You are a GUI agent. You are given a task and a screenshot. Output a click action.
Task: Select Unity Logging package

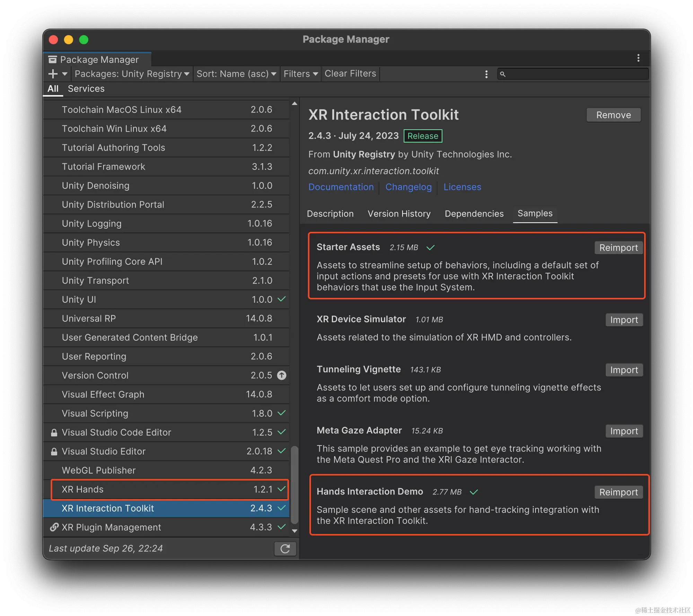(x=166, y=224)
